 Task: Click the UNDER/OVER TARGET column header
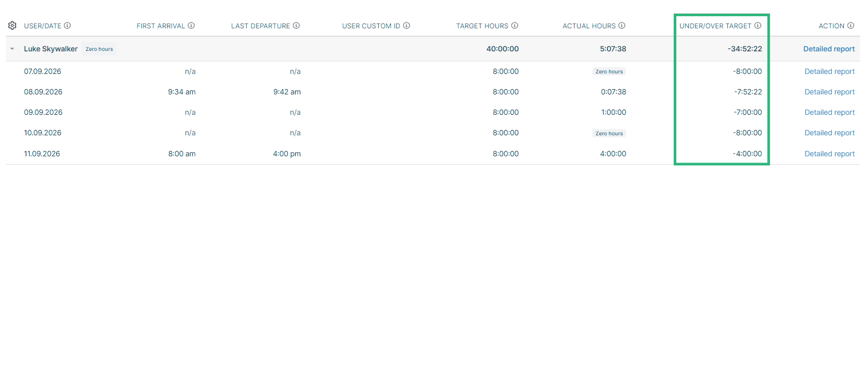(715, 26)
